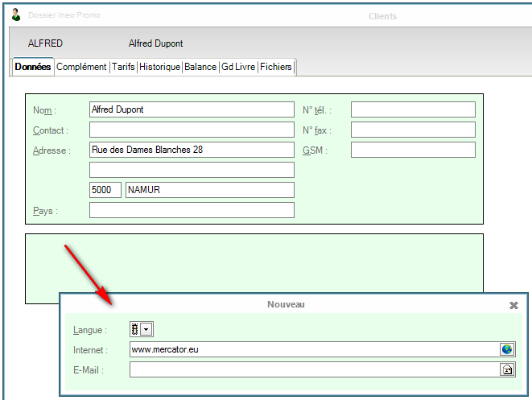The height and width of the screenshot is (400, 532).
Task: Click the mail icon beside E-Mail field
Action: [x=507, y=370]
